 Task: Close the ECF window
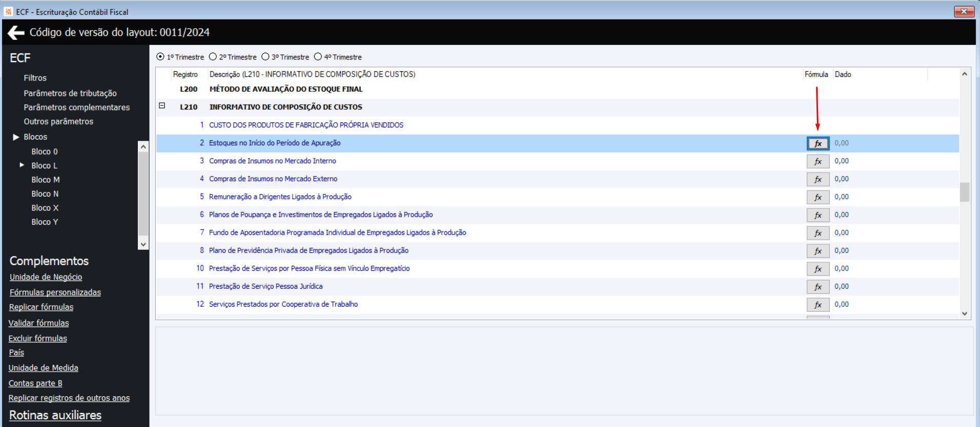click(x=964, y=11)
